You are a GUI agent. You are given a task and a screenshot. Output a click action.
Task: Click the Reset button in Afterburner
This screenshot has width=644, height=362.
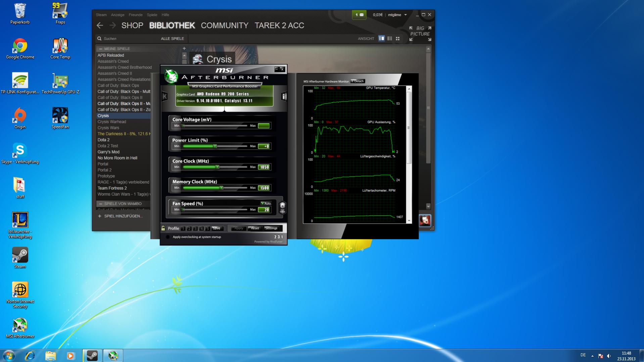click(255, 228)
